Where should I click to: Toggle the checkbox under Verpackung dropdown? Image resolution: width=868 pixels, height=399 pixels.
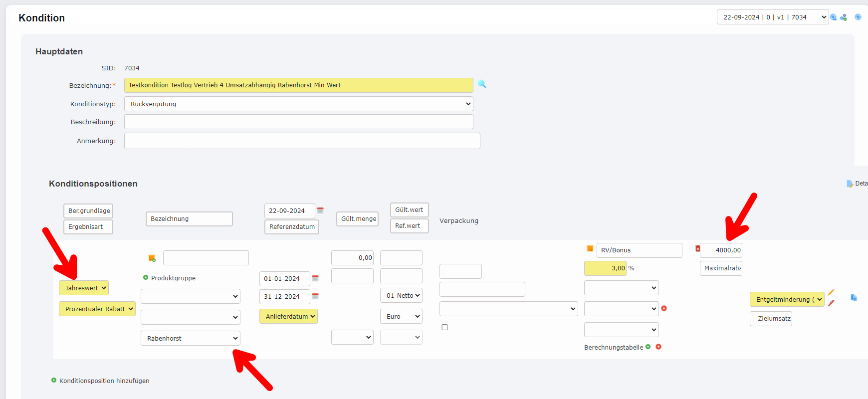444,327
